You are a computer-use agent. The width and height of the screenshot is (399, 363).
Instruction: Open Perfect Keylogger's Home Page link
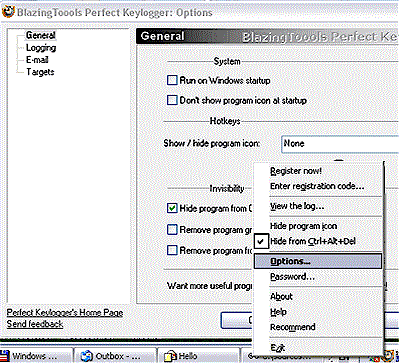pyautogui.click(x=65, y=313)
